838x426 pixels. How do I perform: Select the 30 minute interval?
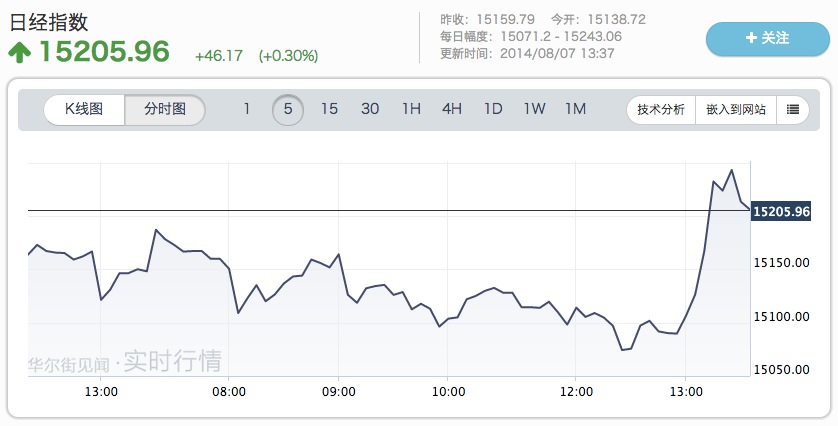tap(370, 110)
